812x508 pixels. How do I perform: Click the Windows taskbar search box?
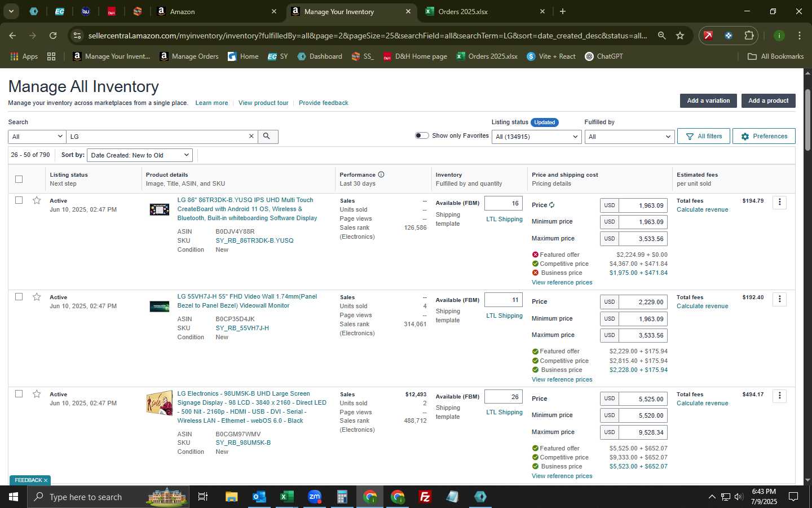click(108, 497)
